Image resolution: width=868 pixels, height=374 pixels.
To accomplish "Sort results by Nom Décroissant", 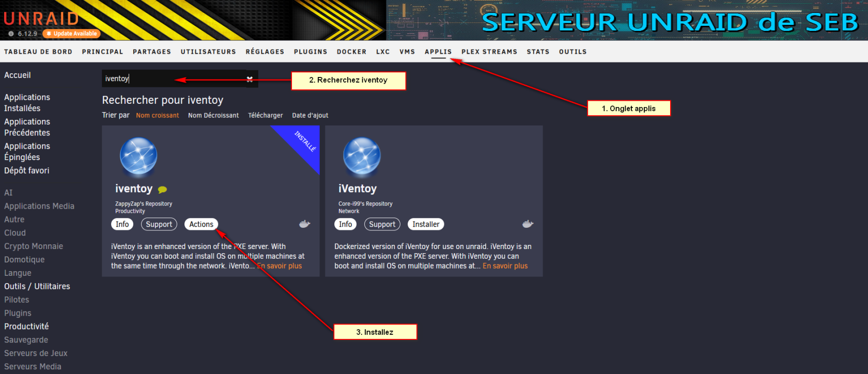I will point(213,115).
